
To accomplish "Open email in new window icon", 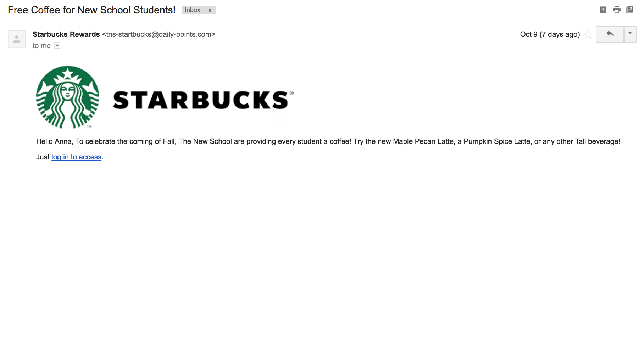I will [x=630, y=10].
